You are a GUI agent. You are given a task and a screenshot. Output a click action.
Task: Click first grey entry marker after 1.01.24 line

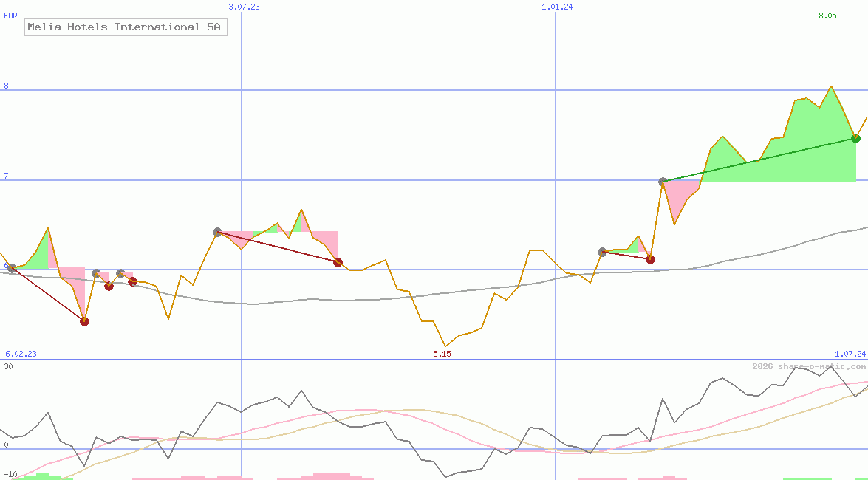[602, 252]
